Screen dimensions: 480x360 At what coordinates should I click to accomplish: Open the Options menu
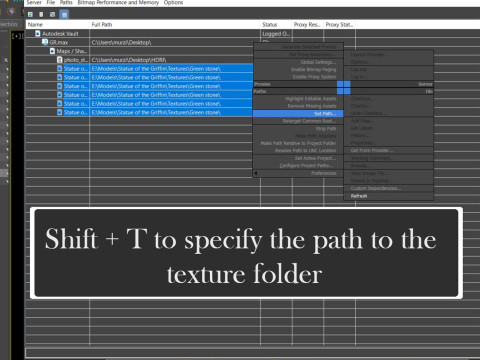pos(173,3)
